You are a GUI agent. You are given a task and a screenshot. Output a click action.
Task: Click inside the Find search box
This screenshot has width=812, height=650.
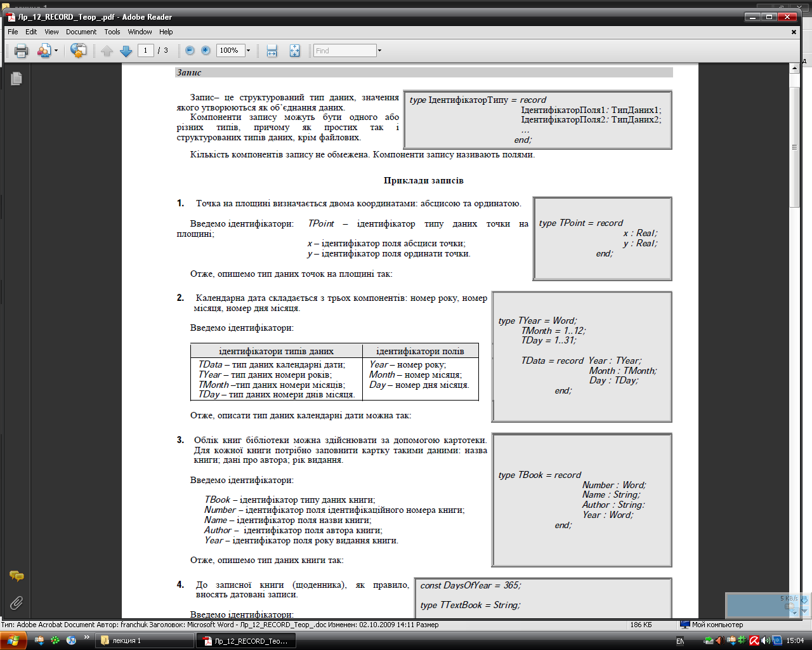click(345, 51)
